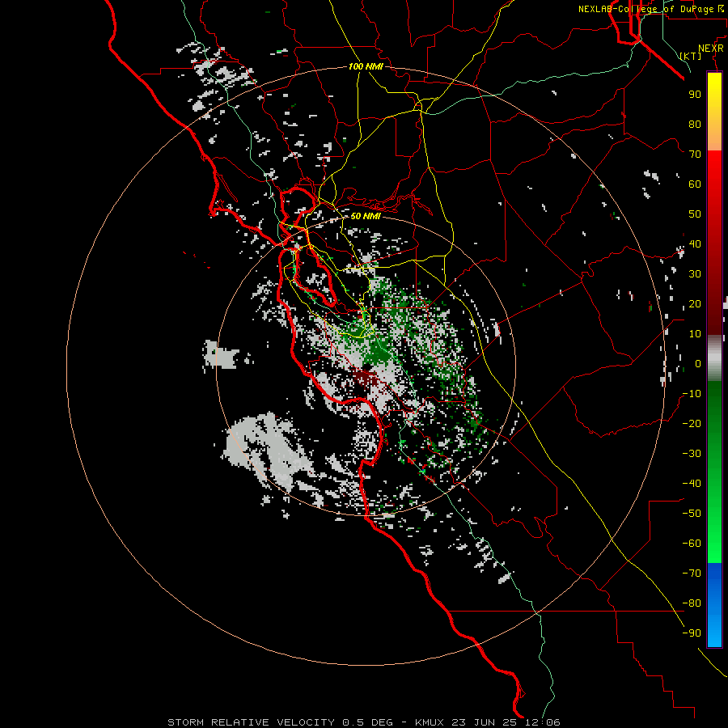728x728 pixels.
Task: Click the Storm Relative Velocity caption at bottom
Action: (x=363, y=722)
